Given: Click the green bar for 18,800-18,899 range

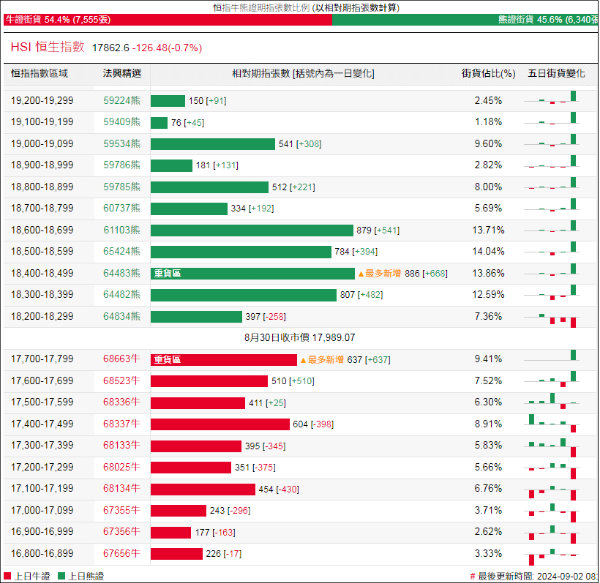Looking at the screenshot, I should [x=209, y=187].
